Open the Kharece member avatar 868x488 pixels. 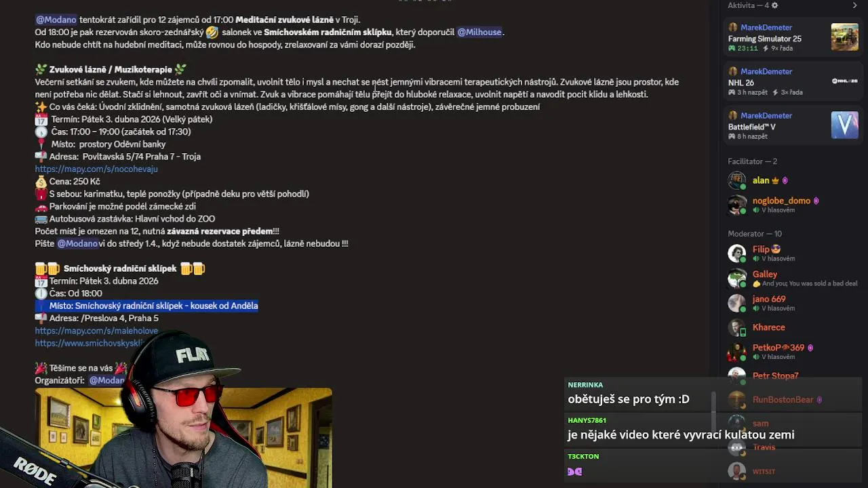736,327
